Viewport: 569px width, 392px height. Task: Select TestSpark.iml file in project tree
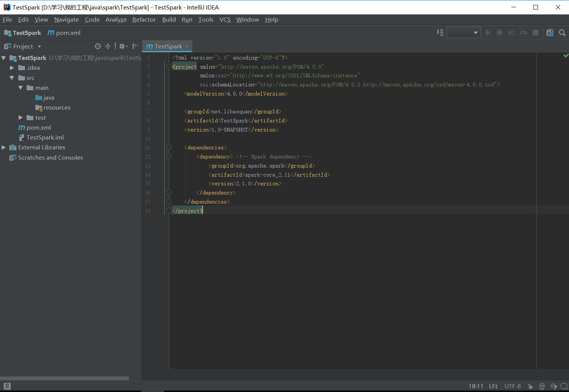click(41, 138)
